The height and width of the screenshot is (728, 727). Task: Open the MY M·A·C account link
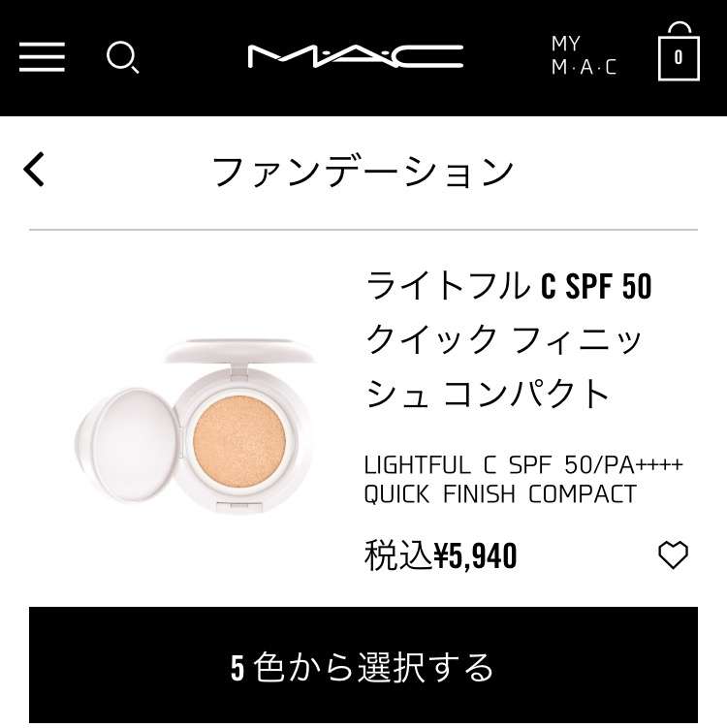pyautogui.click(x=584, y=55)
